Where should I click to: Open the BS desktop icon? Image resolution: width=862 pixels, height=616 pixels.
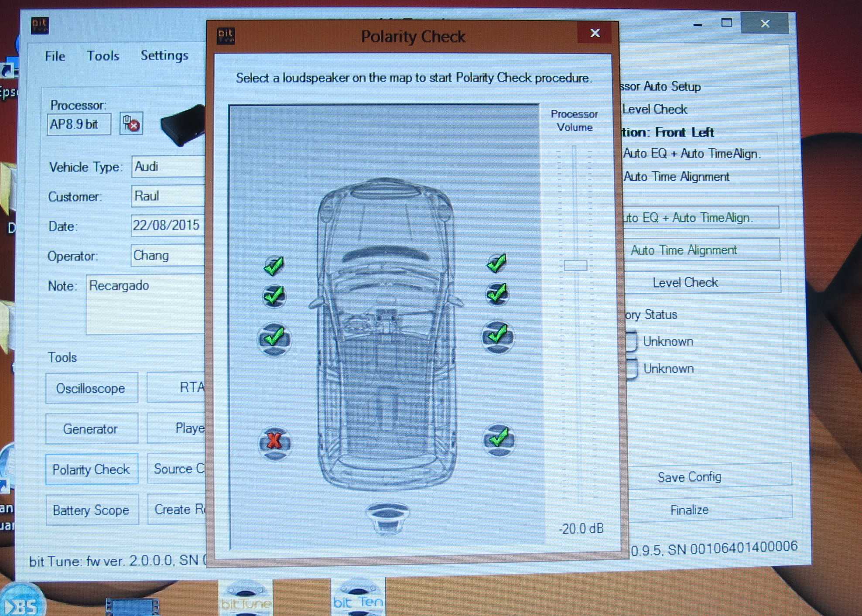pyautogui.click(x=22, y=600)
